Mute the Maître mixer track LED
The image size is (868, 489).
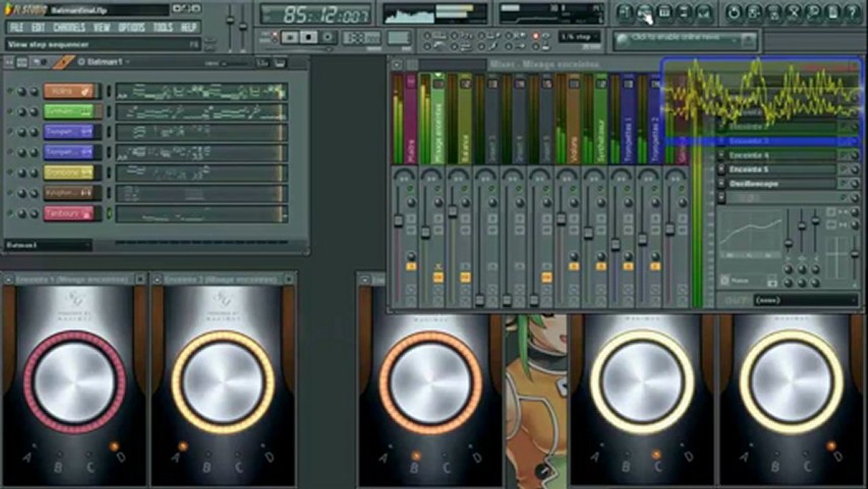tap(411, 188)
